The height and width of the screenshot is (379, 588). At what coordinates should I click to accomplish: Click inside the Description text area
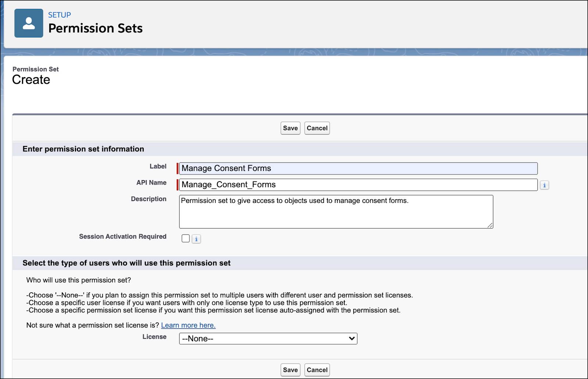336,212
